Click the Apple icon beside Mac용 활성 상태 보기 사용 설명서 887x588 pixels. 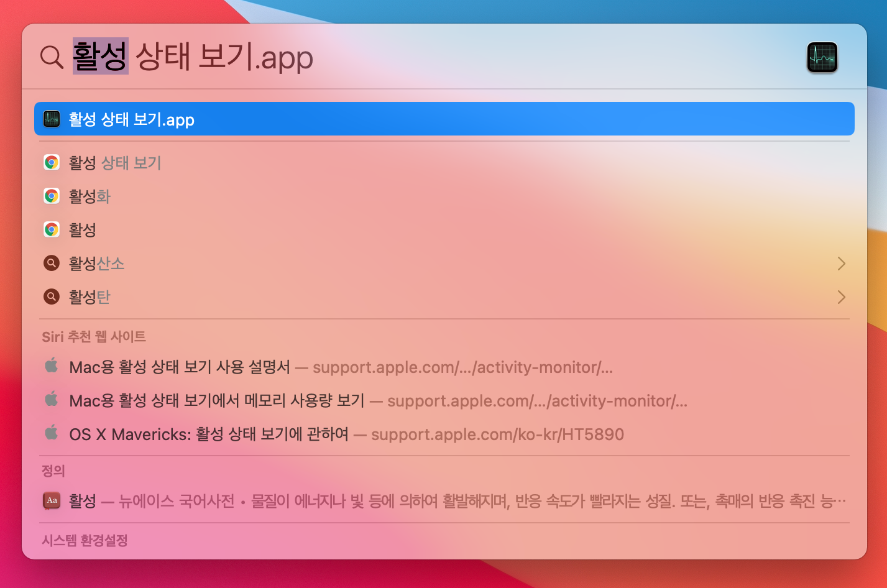[52, 365]
